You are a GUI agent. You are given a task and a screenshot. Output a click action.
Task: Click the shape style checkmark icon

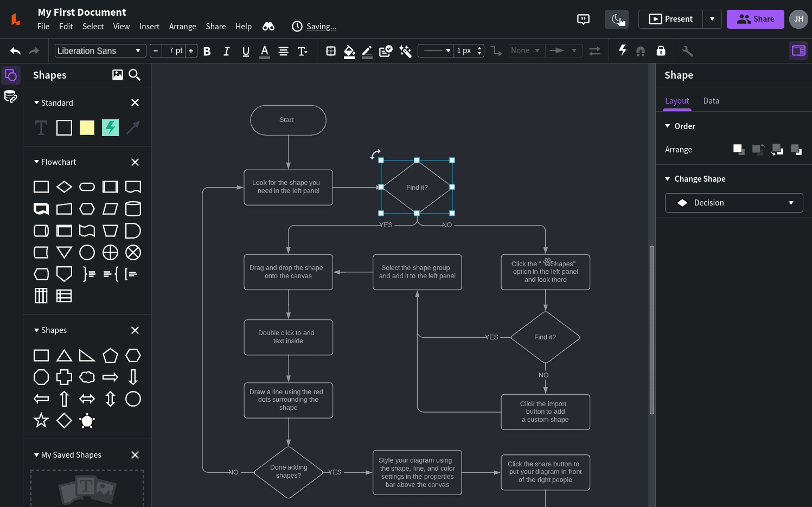pyautogui.click(x=386, y=51)
